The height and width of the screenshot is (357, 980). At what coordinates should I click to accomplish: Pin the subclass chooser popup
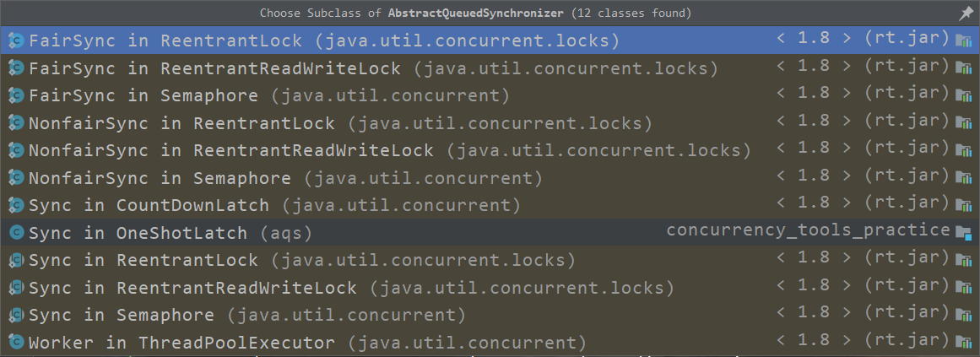coord(966,14)
